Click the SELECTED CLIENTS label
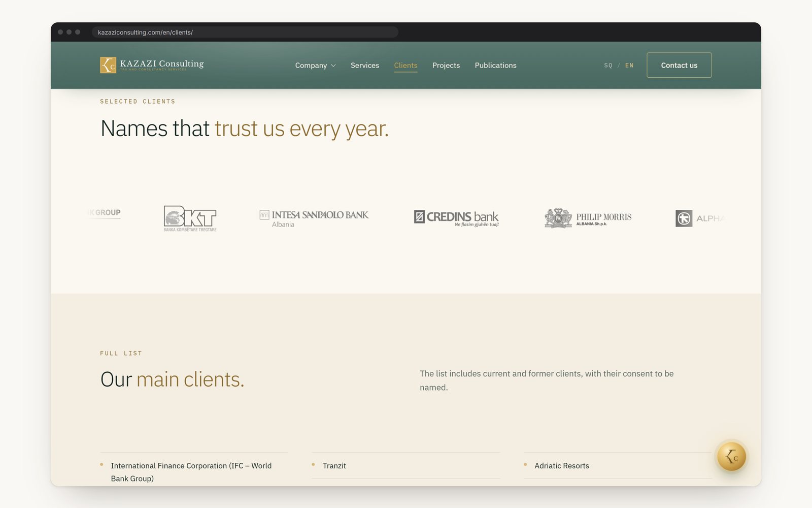Screen dimensions: 812x508 click(x=138, y=102)
